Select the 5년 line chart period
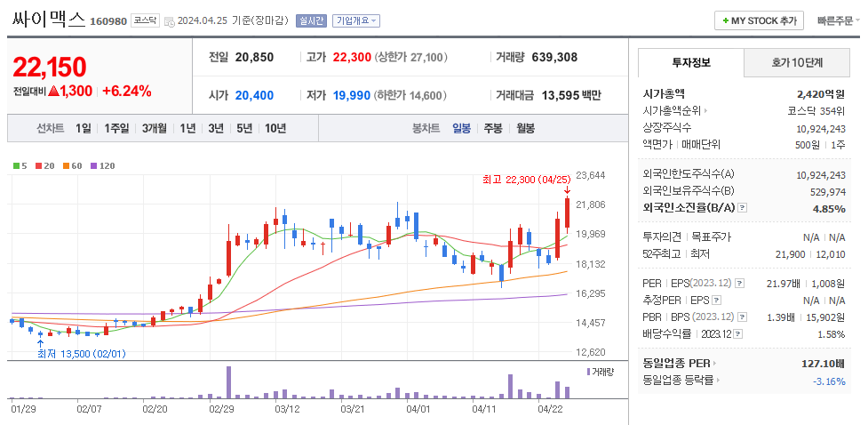 click(x=244, y=129)
